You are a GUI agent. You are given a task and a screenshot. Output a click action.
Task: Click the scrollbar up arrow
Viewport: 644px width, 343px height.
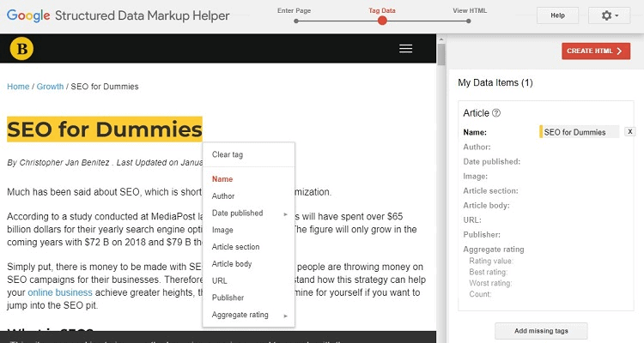point(441,39)
